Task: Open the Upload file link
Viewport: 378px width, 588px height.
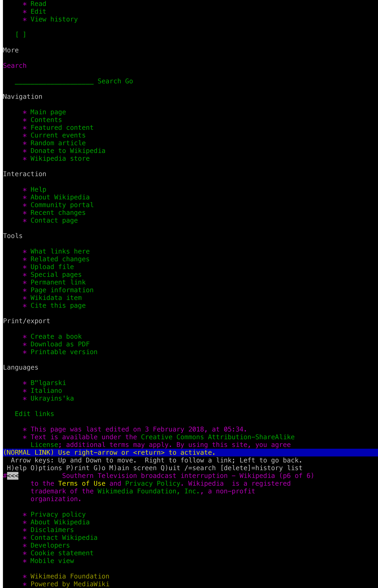Action: click(x=52, y=267)
